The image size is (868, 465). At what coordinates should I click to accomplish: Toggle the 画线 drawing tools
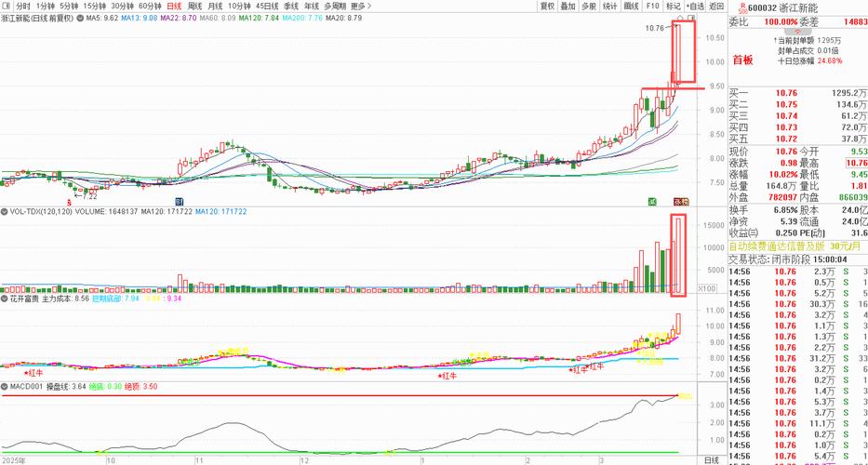632,6
